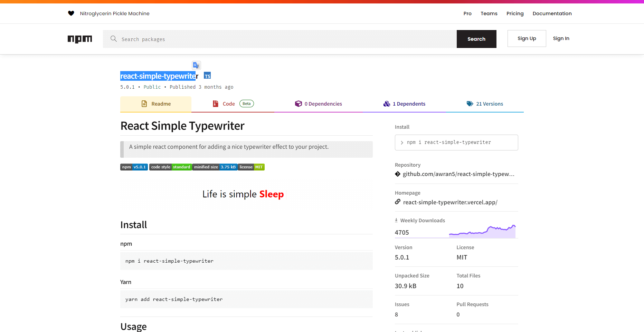Click the Code tab's zip file icon
Screen dimensions: 644x332
[x=216, y=104]
